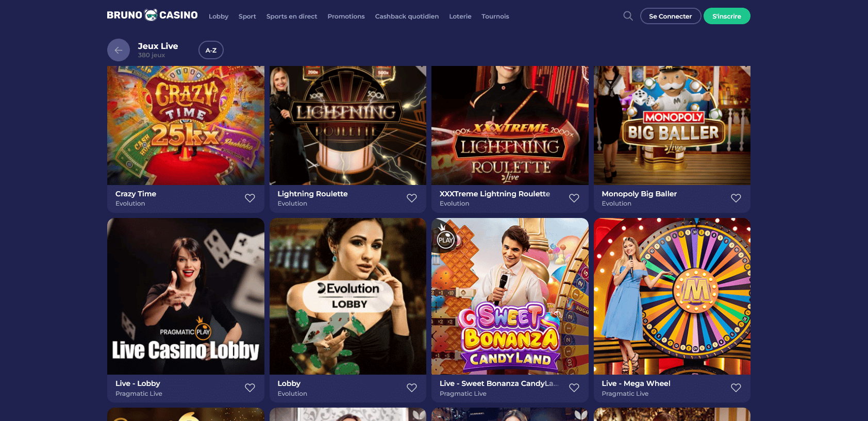Open the Lobby menu item
Viewport: 868px width, 421px height.
pyautogui.click(x=219, y=16)
